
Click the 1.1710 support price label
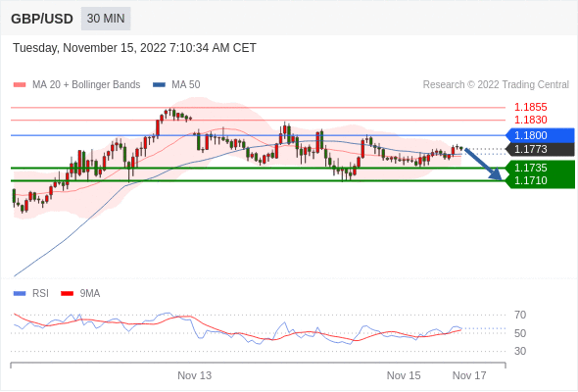tap(531, 180)
